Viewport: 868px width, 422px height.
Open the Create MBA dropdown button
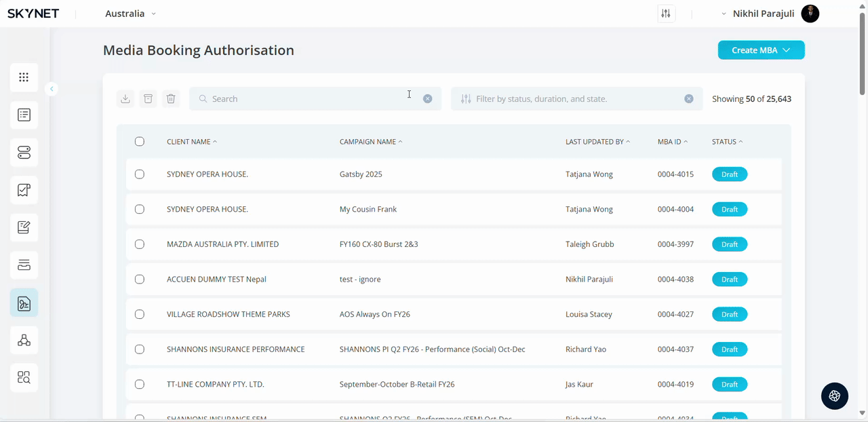[761, 50]
